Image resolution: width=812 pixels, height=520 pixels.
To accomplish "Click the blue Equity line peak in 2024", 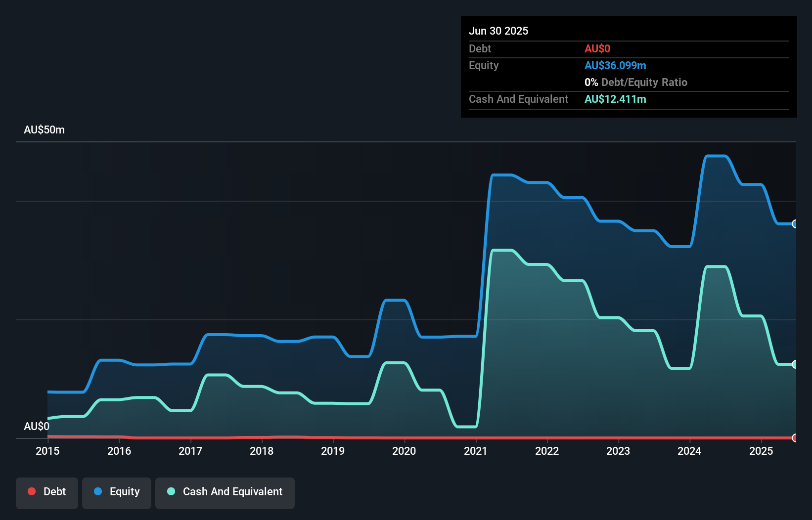I will point(715,156).
